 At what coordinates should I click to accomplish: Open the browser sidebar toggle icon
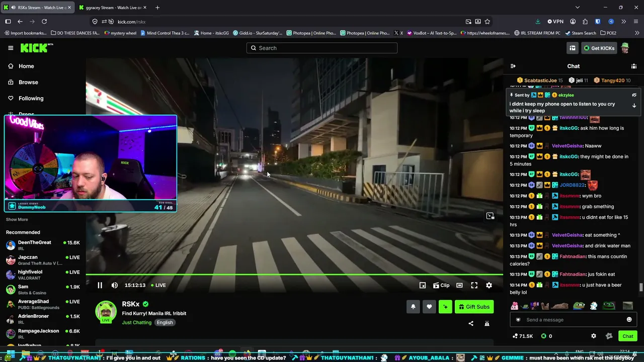click(x=8, y=22)
